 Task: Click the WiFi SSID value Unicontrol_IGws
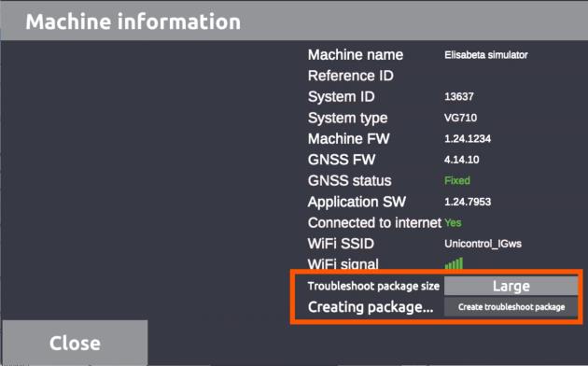coord(483,244)
